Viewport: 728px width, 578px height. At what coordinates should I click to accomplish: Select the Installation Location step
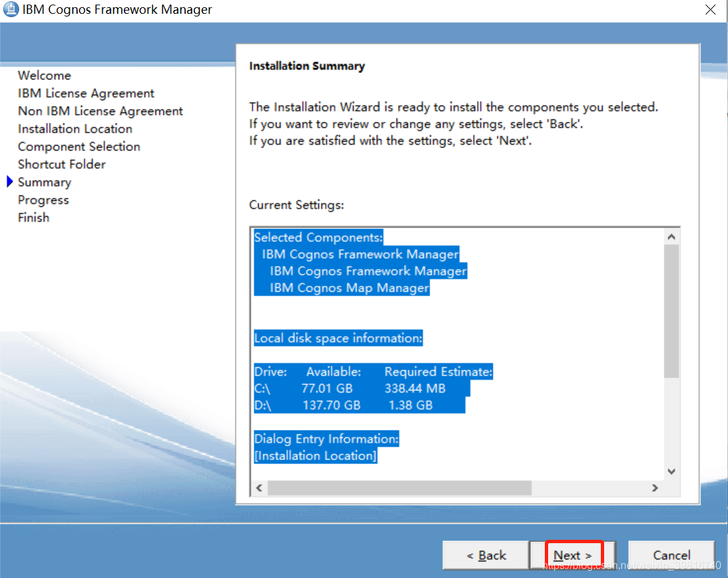(75, 129)
